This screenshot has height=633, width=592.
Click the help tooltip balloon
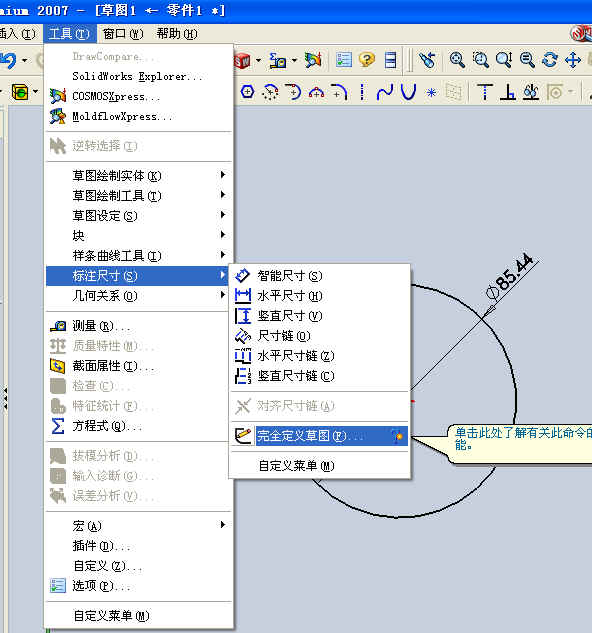(520, 443)
